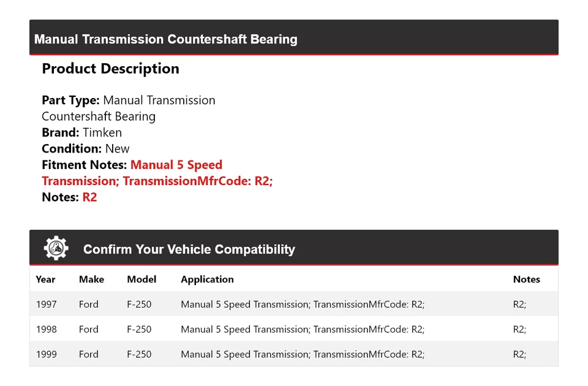Click the Brand Timken text

pyautogui.click(x=81, y=132)
